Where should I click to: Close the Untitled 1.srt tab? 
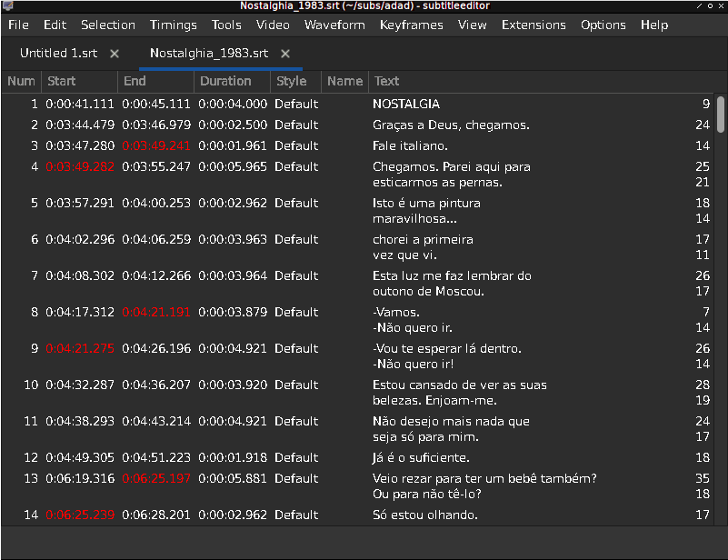(x=114, y=54)
